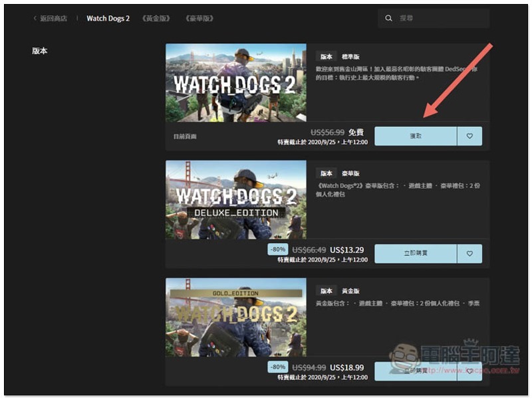Image resolution: width=532 pixels, height=400 pixels.
Task: Click the Gold Edition contents description
Action: [x=398, y=303]
